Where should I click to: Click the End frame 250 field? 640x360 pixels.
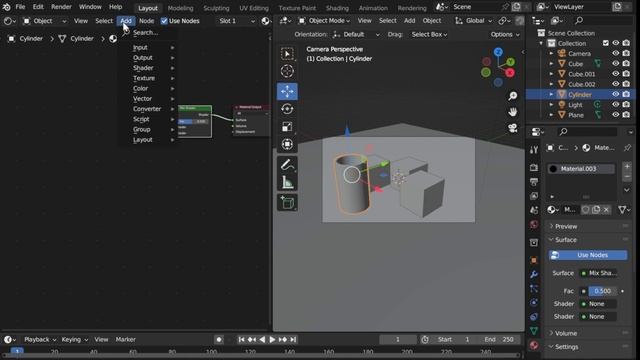(x=499, y=340)
